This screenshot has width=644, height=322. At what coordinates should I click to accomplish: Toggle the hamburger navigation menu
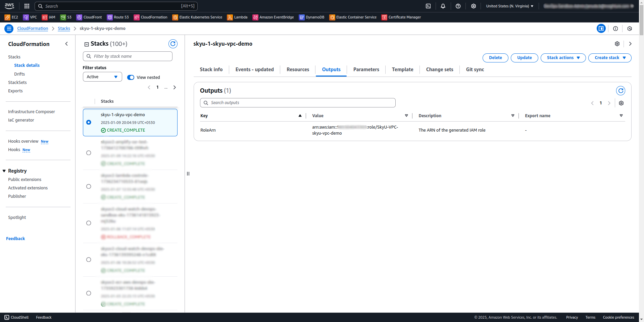9,29
